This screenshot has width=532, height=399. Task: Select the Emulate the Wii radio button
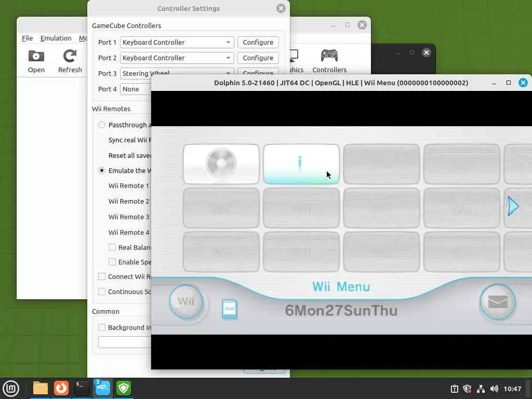(x=102, y=170)
